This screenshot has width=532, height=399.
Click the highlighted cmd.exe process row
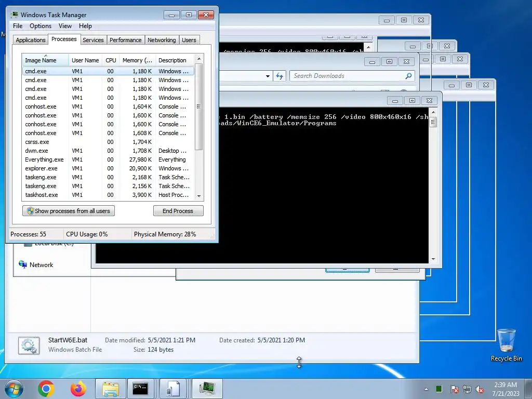[x=108, y=71]
